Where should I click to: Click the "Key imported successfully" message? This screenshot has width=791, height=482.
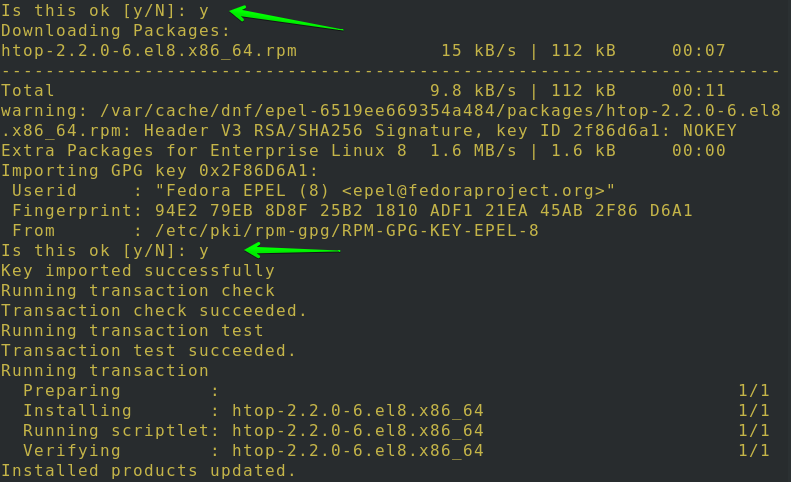[138, 270]
